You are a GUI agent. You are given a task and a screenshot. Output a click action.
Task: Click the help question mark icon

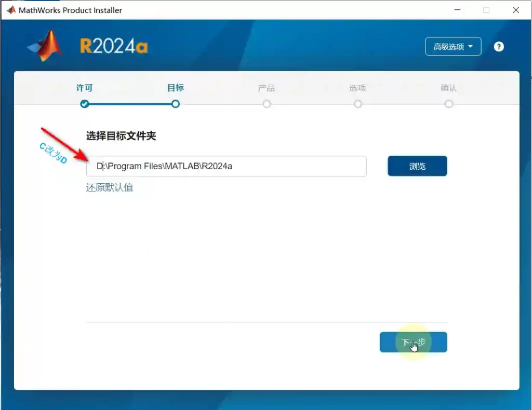499,47
